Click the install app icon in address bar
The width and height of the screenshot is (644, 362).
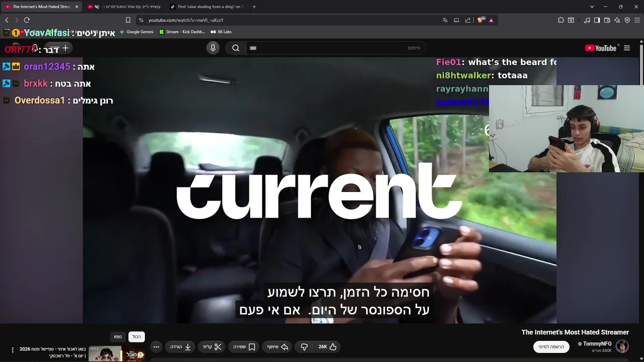pyautogui.click(x=456, y=20)
